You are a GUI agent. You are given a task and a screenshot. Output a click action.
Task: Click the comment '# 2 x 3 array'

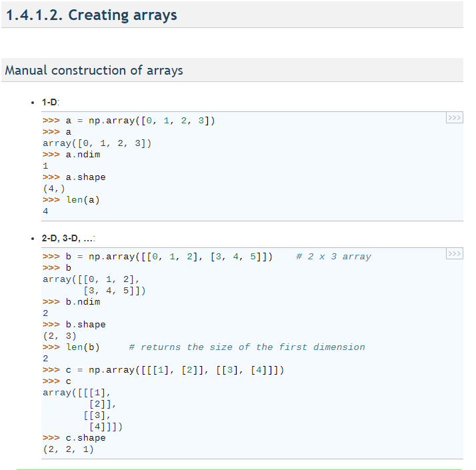coord(333,257)
